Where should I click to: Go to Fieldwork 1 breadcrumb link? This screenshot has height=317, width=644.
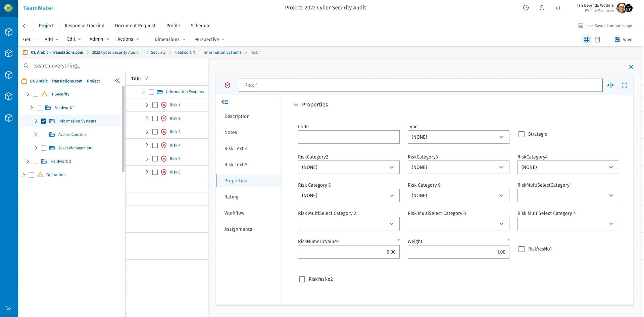pos(185,52)
